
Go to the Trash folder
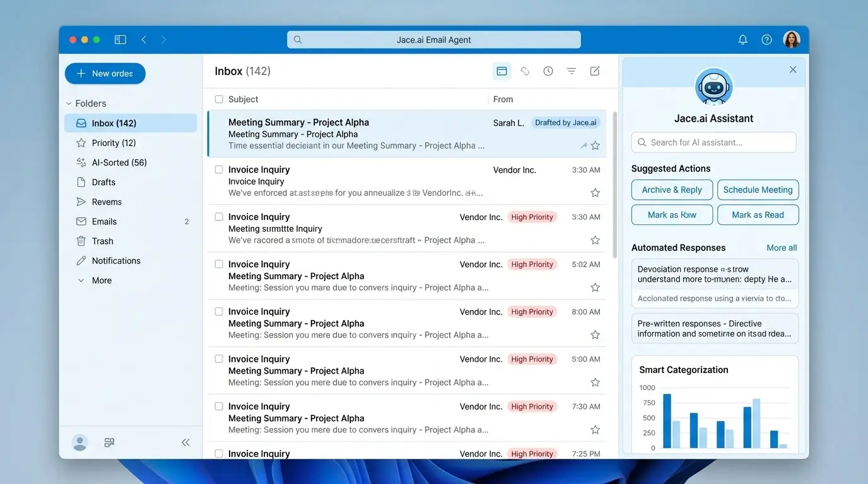click(x=131, y=241)
